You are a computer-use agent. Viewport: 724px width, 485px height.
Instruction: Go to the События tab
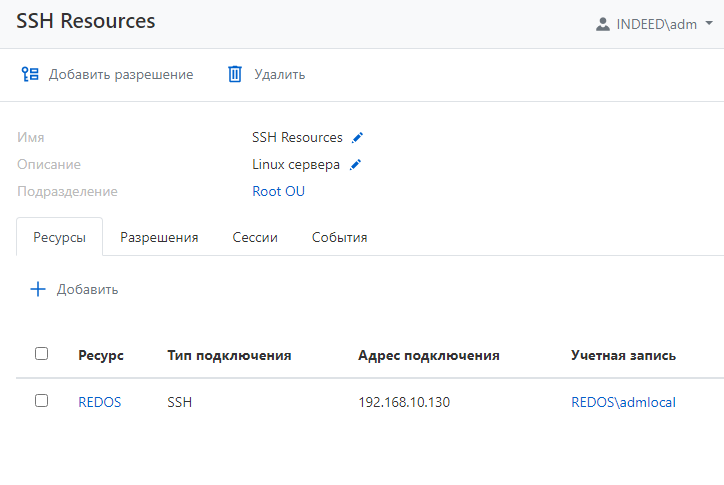(339, 238)
